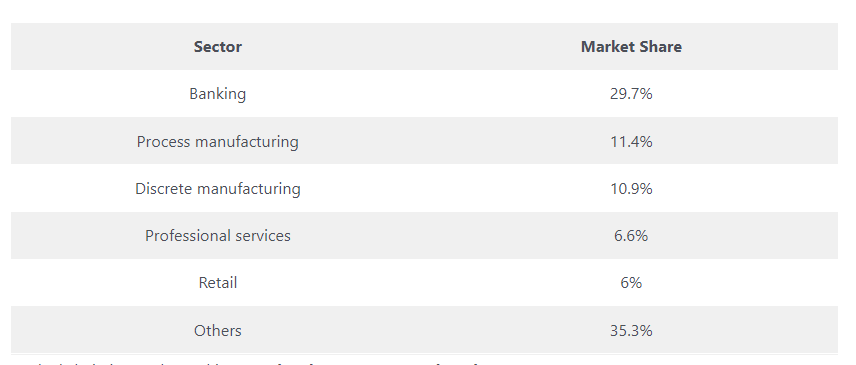The width and height of the screenshot is (856, 365).
Task: Select the 10.9% market share value
Action: click(631, 189)
